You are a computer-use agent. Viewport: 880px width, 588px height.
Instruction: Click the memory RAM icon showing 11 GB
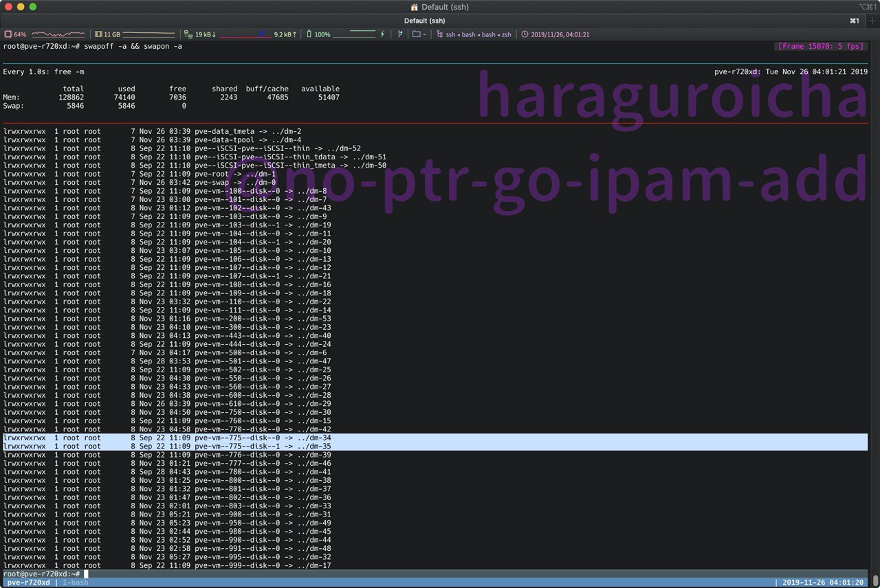pyautogui.click(x=98, y=34)
